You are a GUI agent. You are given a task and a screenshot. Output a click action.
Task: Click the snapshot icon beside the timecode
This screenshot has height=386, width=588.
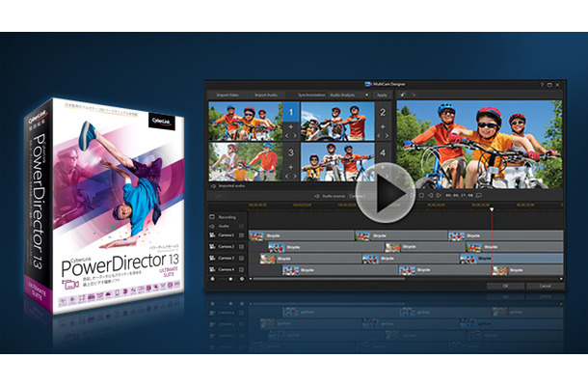pyautogui.click(x=478, y=195)
